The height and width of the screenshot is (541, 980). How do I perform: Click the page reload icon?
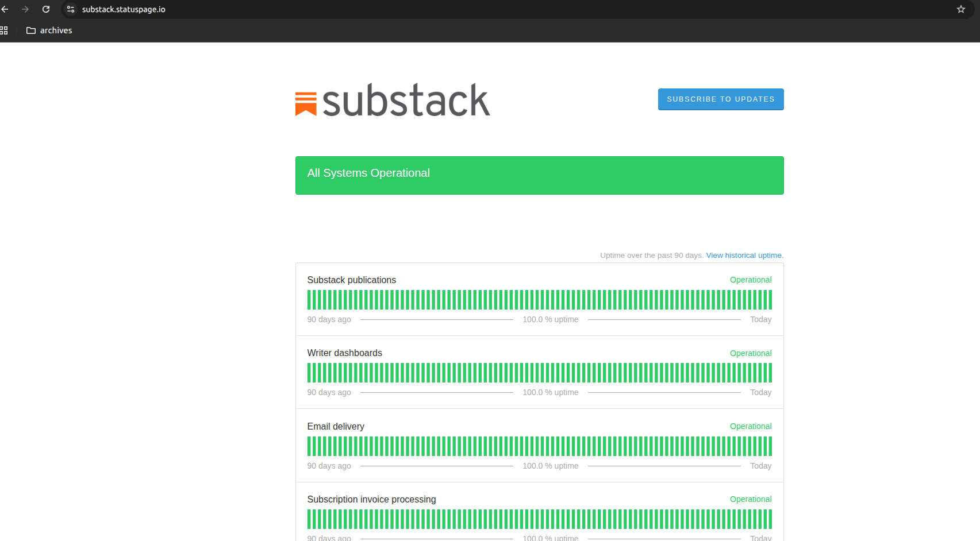[x=45, y=9]
